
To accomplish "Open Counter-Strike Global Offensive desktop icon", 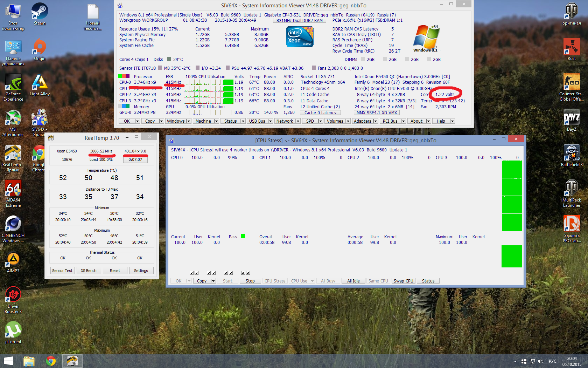I will 572,87.
